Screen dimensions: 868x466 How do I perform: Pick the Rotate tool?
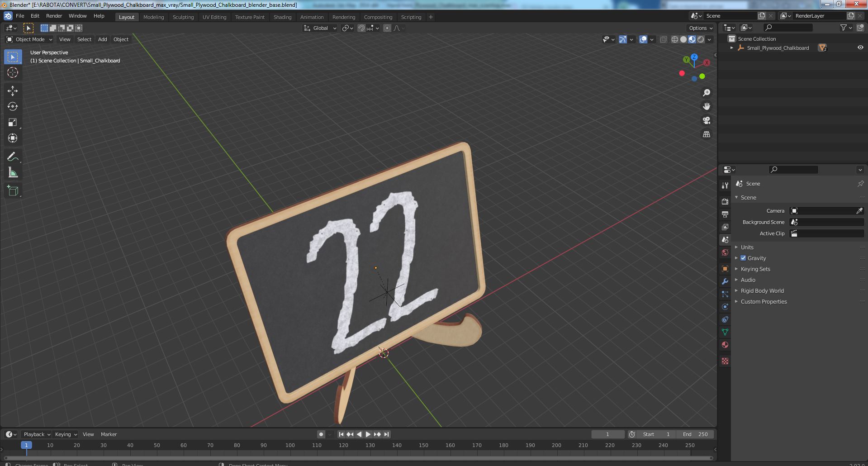[13, 107]
